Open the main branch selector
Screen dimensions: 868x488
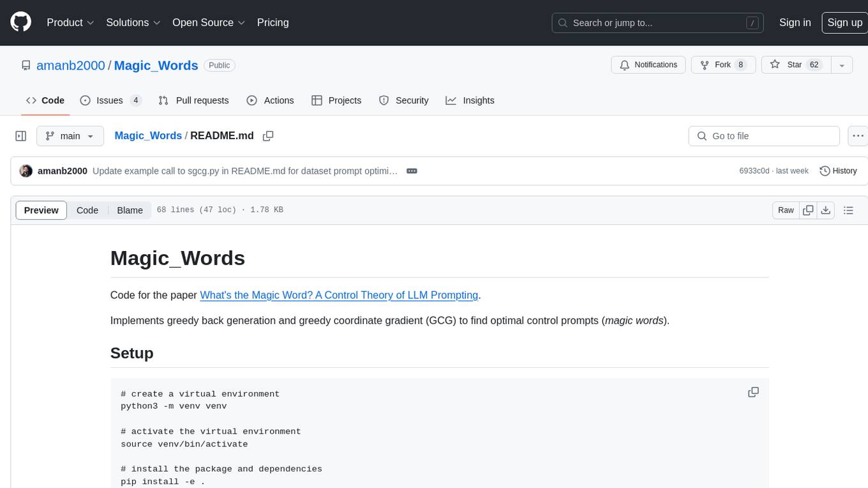coord(70,136)
